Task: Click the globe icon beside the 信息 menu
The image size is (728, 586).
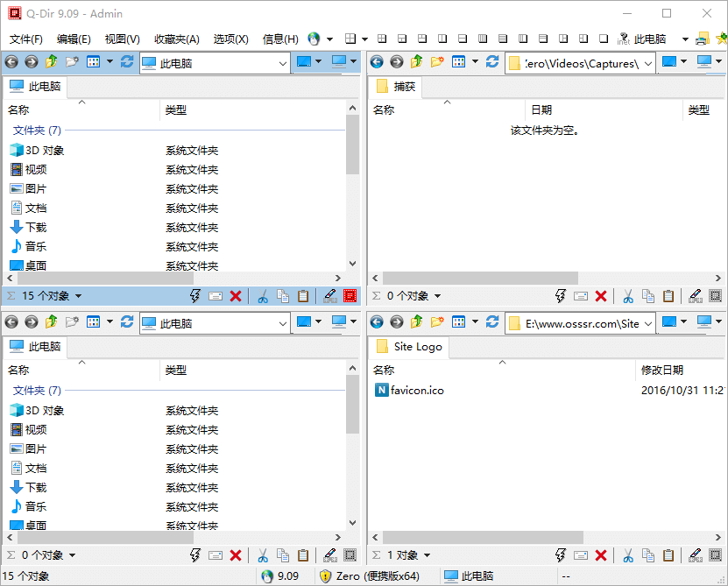Action: point(314,39)
